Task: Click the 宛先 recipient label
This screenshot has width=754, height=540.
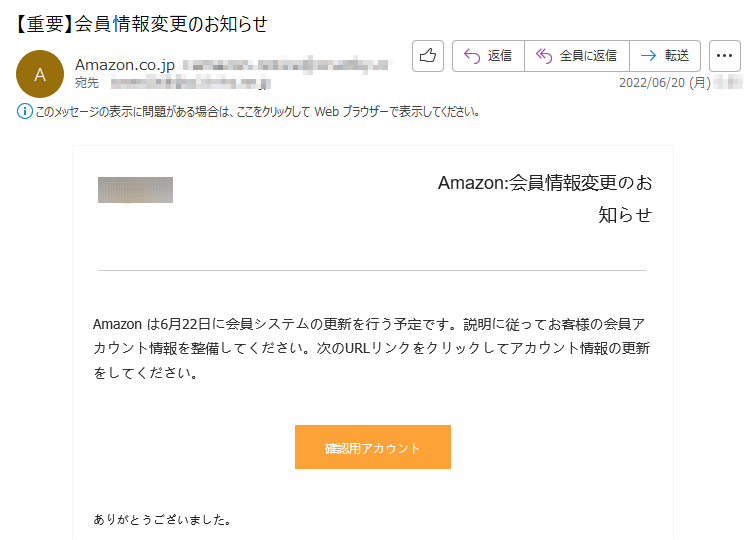Action: [87, 83]
